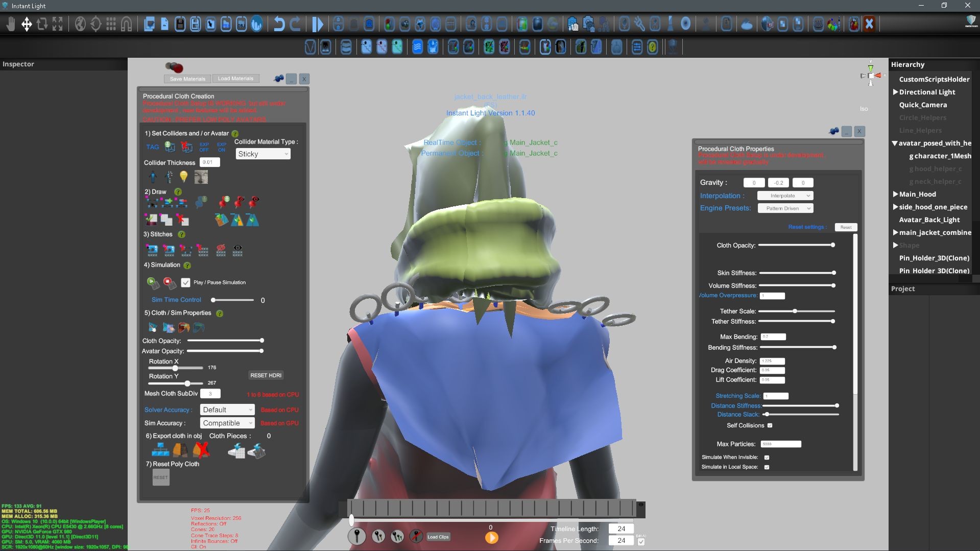Click the RESET HDRI button

(266, 375)
